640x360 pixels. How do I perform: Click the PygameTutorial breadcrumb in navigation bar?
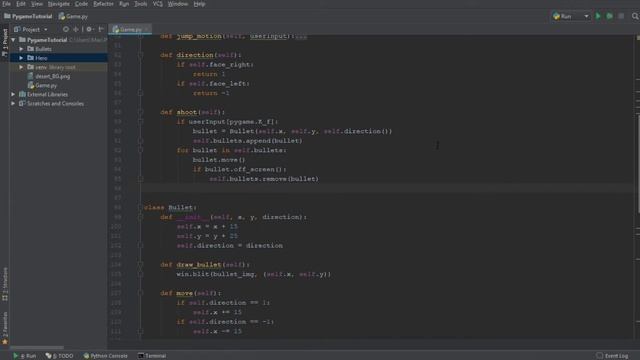[28, 17]
